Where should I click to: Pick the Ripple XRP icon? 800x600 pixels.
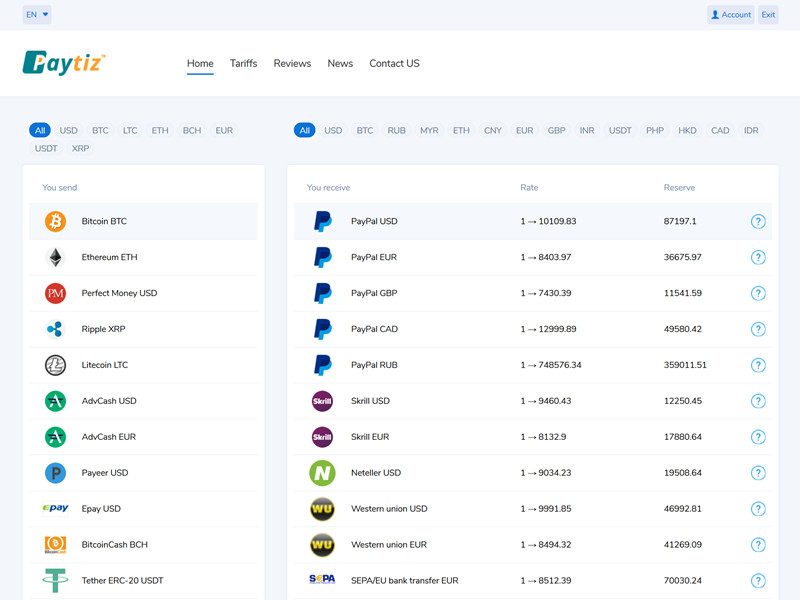point(55,329)
